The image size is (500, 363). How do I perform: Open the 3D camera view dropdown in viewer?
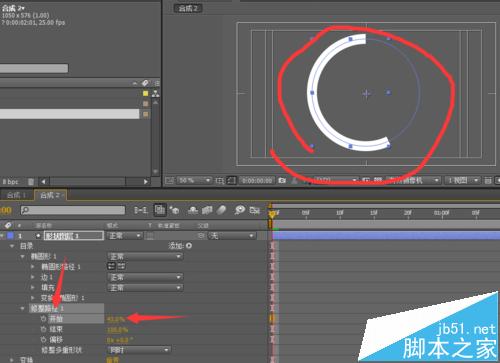point(413,180)
